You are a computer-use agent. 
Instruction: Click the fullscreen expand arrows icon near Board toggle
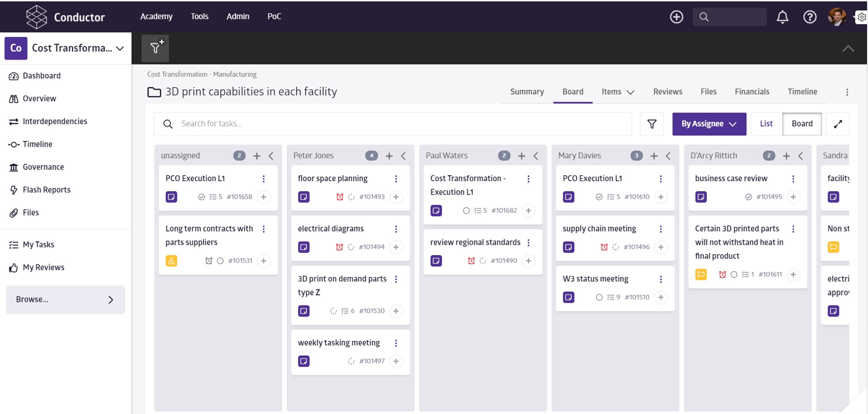point(838,124)
